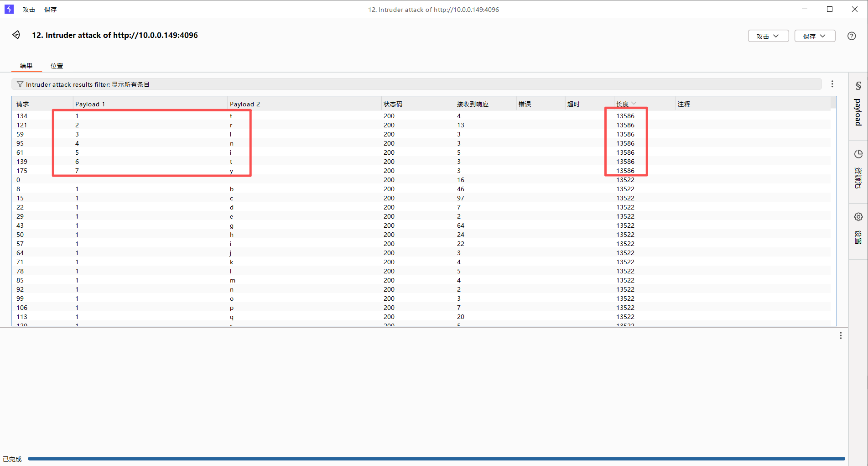Select the row for request 95
Screen dimensions: 868x466
coord(421,143)
